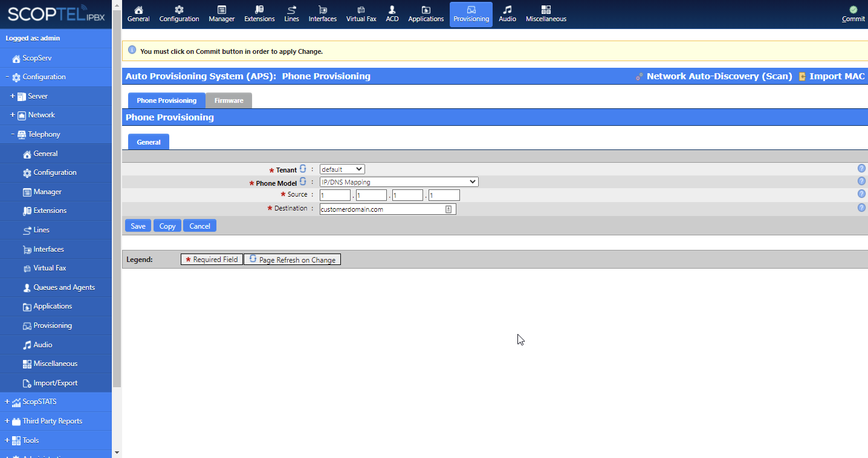Open Configuration in the top navigation bar

tap(179, 15)
